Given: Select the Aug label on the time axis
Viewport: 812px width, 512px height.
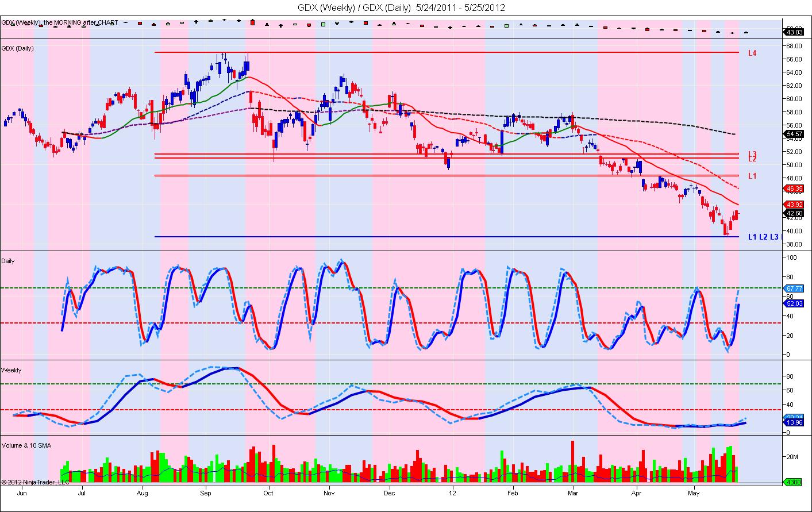Looking at the screenshot, I should click(143, 493).
